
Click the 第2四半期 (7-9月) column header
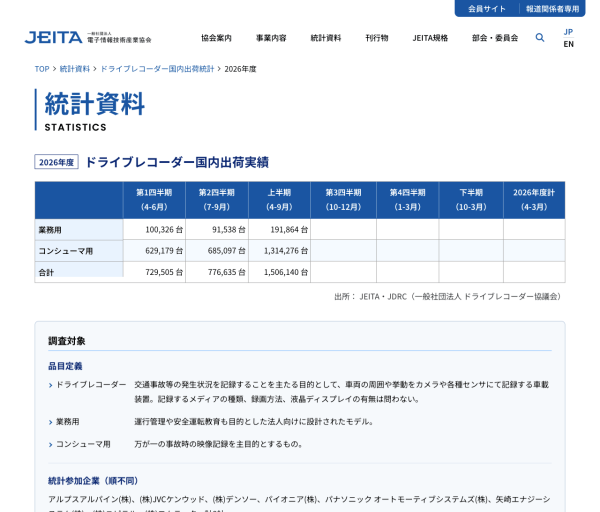[x=217, y=200]
